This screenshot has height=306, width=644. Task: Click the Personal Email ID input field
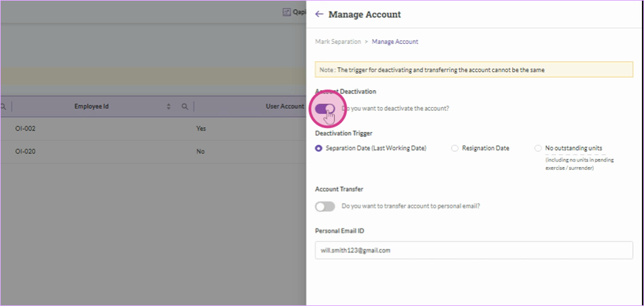coord(474,250)
